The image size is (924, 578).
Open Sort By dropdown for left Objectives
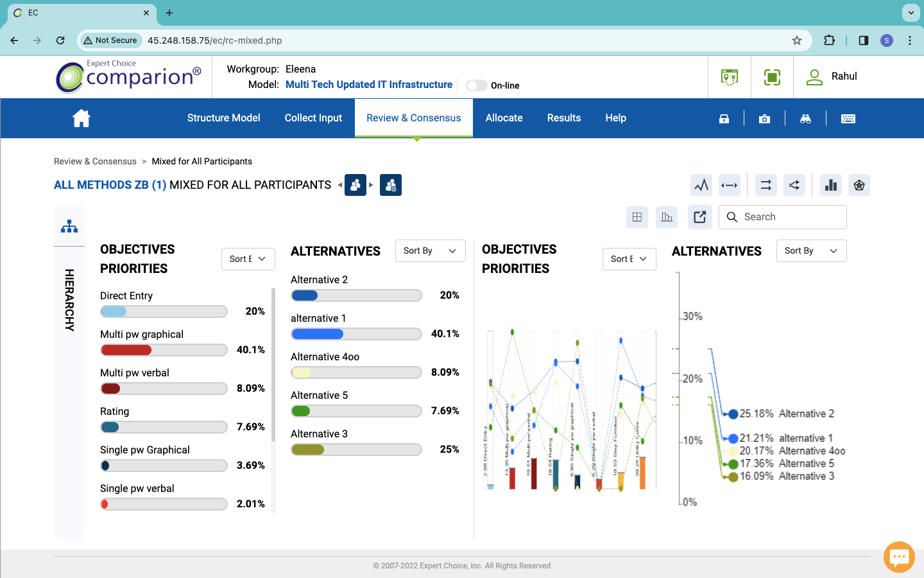coord(248,259)
